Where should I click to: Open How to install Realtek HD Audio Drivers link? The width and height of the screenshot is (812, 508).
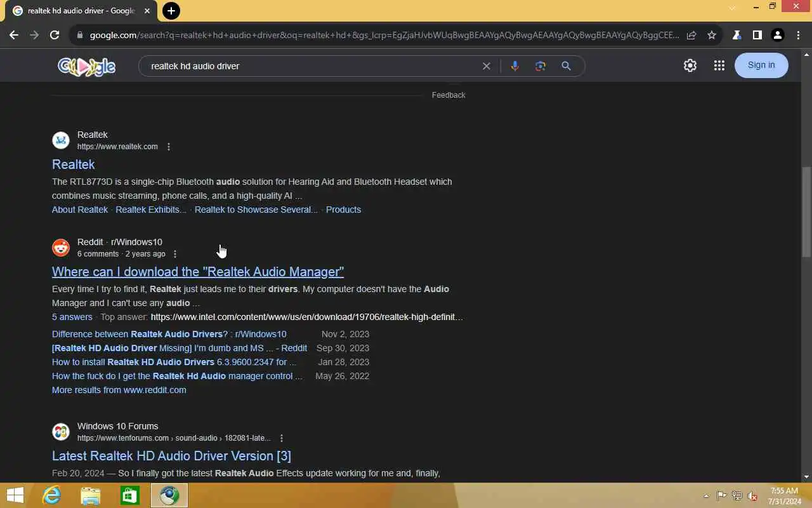pos(174,362)
